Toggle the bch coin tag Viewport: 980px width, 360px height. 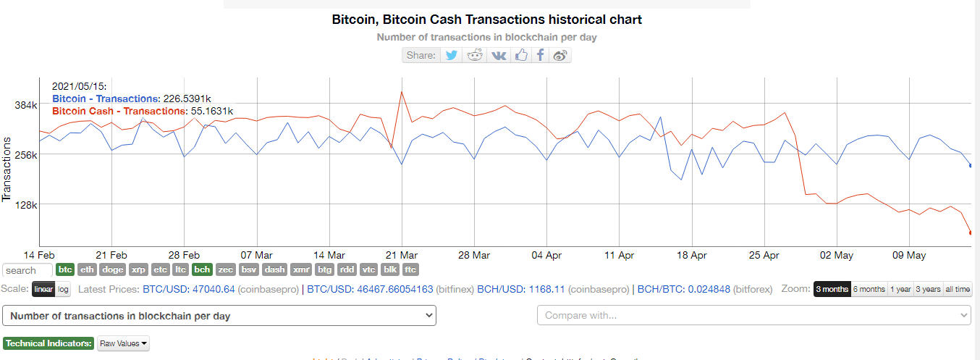click(x=203, y=269)
